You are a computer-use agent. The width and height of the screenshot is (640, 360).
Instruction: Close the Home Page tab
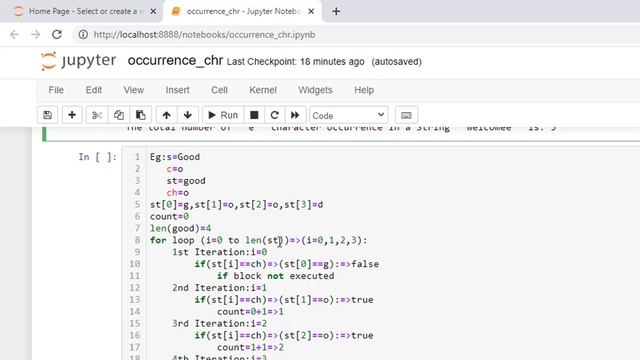click(x=153, y=11)
